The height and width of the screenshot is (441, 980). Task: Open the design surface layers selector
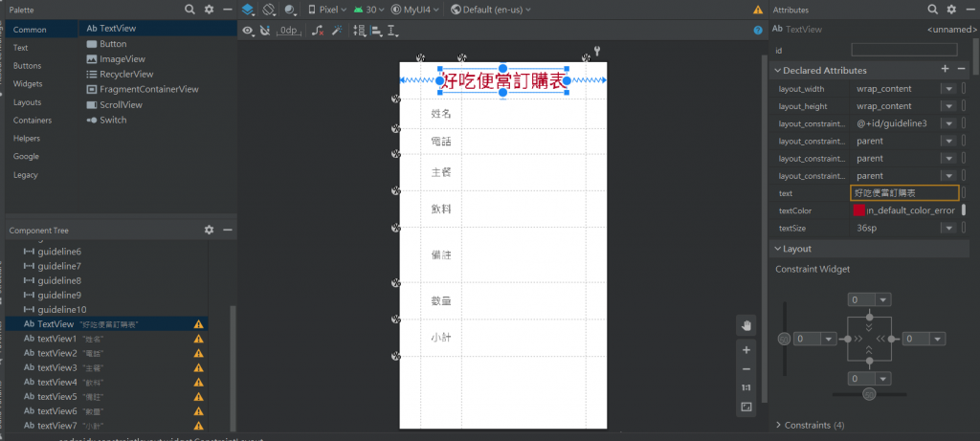click(x=249, y=10)
